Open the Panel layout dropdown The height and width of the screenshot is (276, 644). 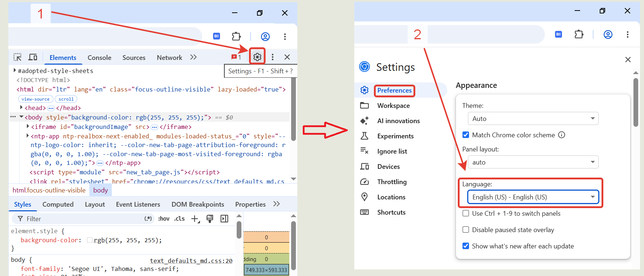(x=533, y=162)
